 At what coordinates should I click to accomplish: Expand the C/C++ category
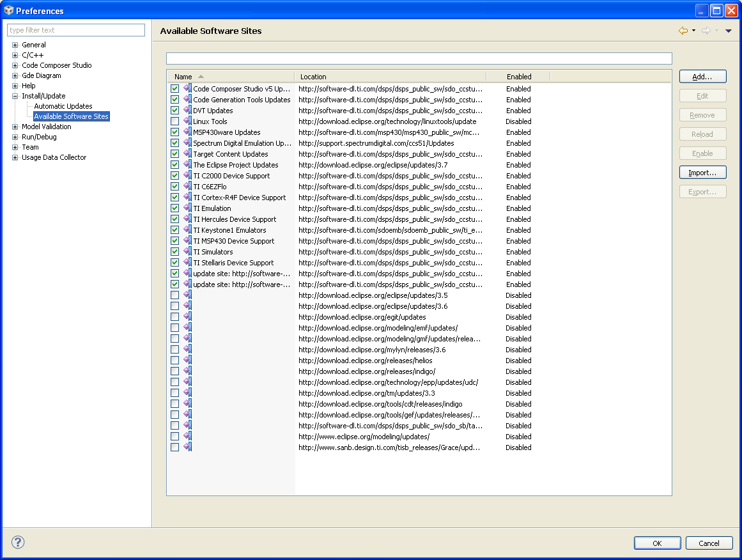click(14, 55)
